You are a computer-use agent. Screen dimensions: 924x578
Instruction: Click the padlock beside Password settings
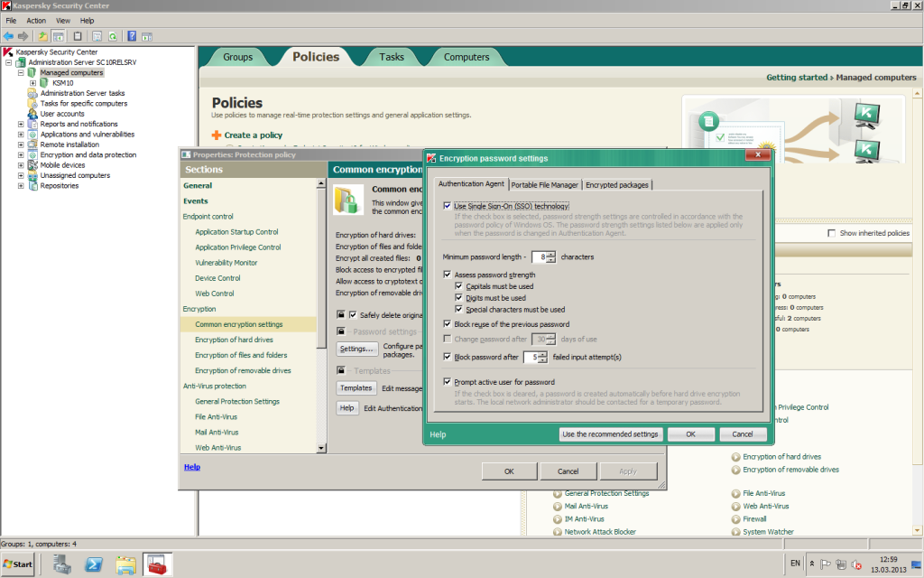340,331
